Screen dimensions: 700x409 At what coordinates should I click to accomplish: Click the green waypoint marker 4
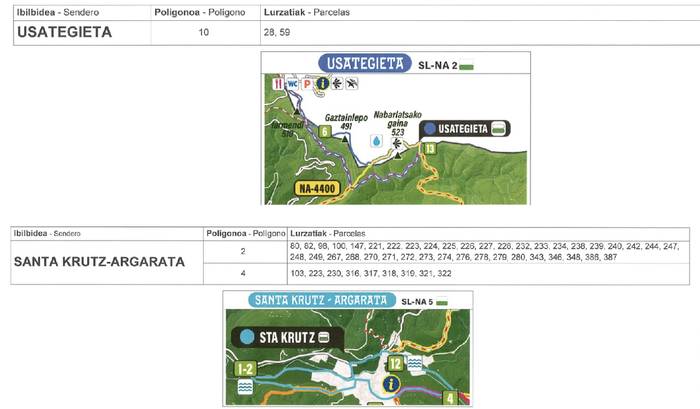[x=450, y=397]
